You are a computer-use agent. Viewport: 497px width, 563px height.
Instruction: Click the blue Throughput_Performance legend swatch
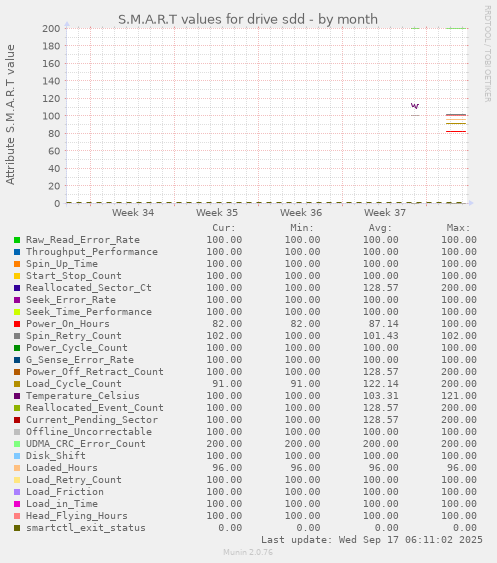click(17, 252)
